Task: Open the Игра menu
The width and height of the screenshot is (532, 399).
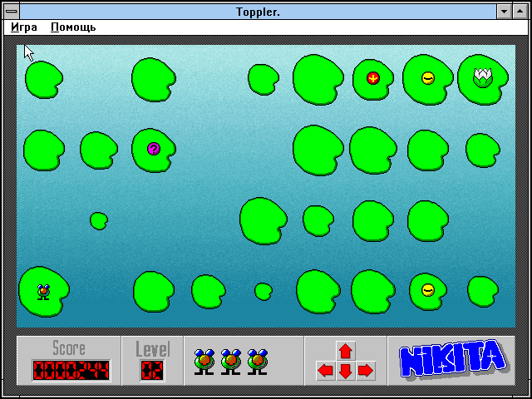Action: pyautogui.click(x=24, y=27)
